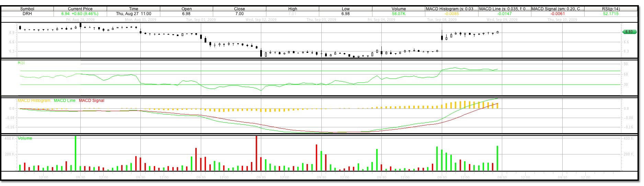The width and height of the screenshot is (644, 186).
Task: Click the Thu, Aug 27 11:00 time cell
Action: click(x=134, y=14)
